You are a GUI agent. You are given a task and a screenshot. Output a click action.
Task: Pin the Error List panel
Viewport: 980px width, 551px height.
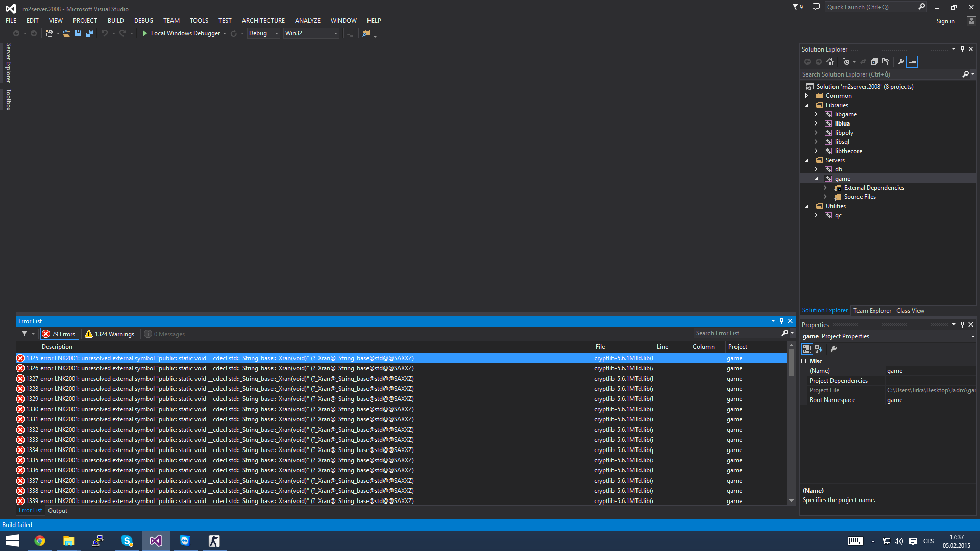click(x=781, y=321)
